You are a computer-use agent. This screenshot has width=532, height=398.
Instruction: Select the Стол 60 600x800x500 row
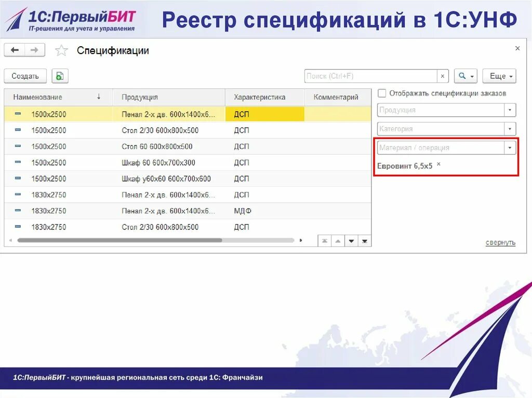tap(188, 146)
